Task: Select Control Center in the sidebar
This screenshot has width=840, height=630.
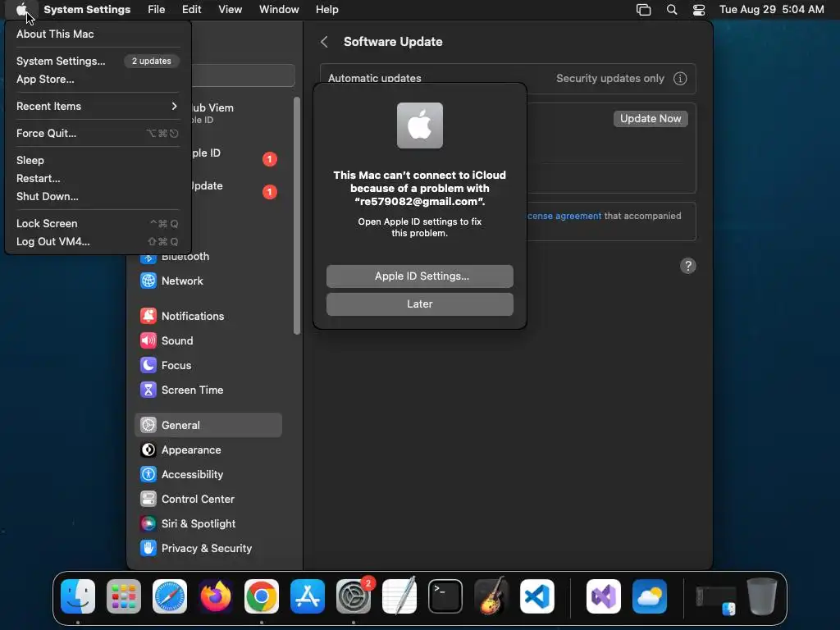Action: click(208, 500)
